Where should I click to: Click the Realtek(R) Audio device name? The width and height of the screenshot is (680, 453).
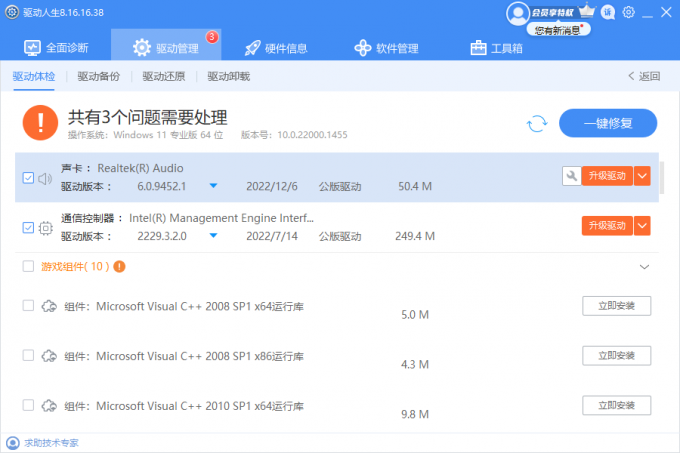tap(140, 168)
